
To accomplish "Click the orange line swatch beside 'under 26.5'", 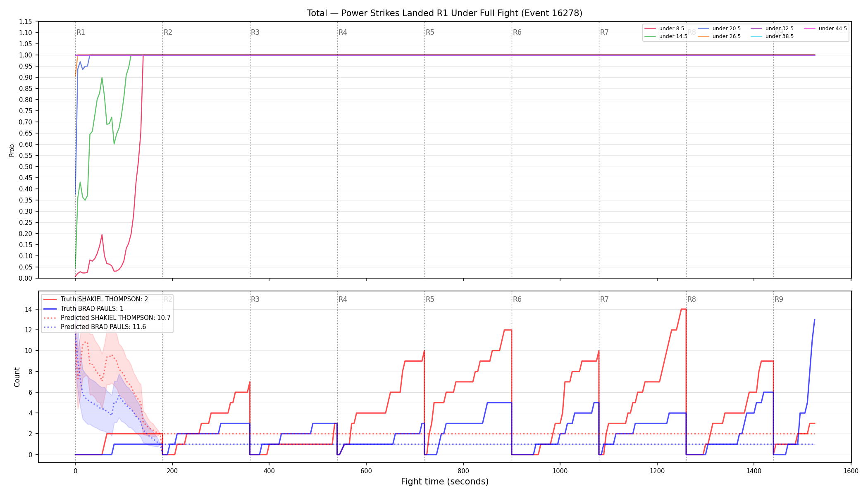I will tap(703, 36).
